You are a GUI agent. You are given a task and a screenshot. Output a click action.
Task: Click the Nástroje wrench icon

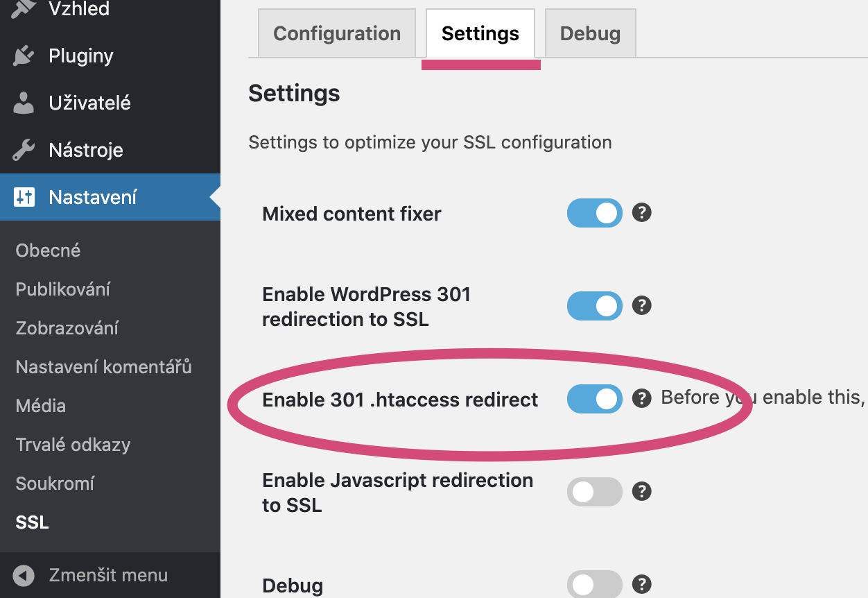coord(24,150)
